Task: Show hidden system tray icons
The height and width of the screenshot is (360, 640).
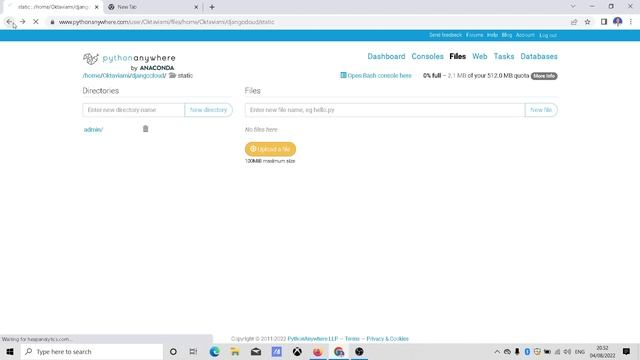Action: click(x=497, y=351)
